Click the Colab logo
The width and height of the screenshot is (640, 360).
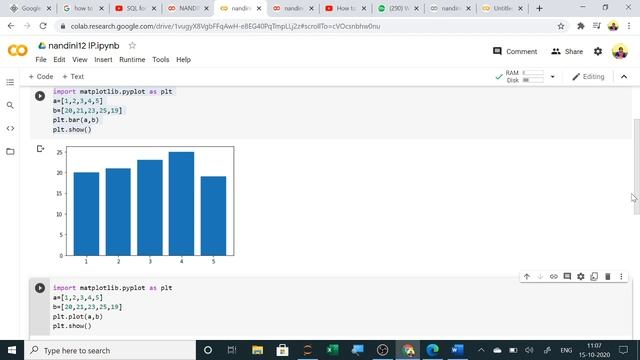18,51
